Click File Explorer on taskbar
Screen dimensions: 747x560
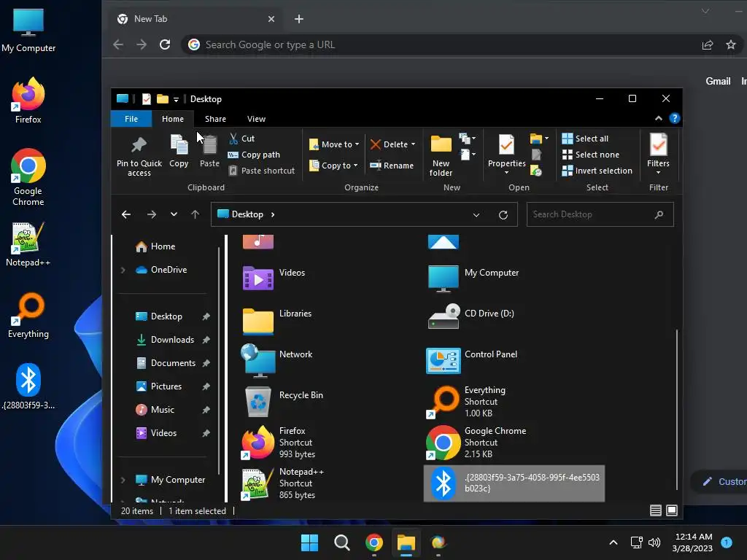[406, 542]
